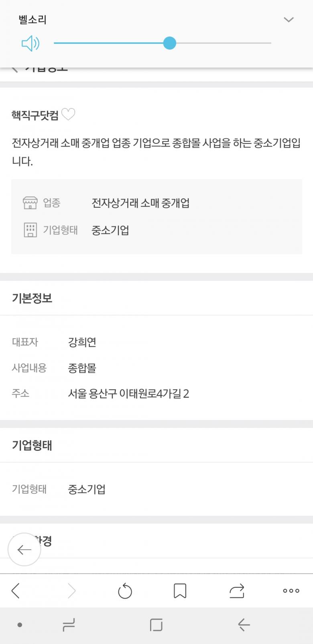Tap the 핵직구닷컴 company name

click(35, 115)
